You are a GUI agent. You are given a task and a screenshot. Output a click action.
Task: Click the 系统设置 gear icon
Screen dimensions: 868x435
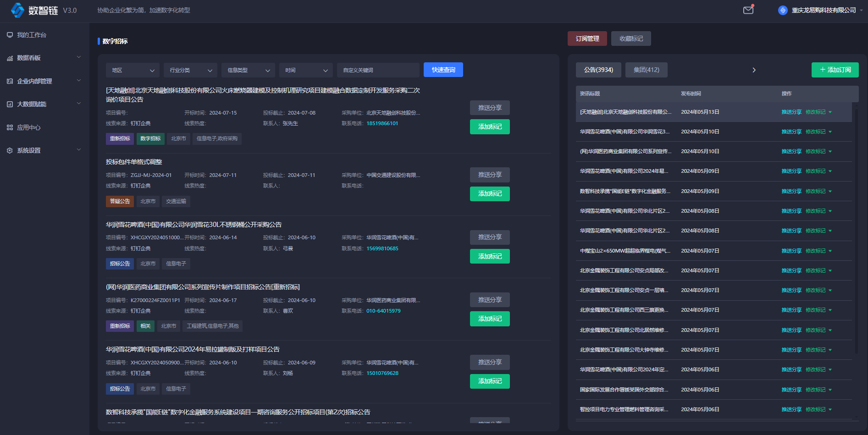pyautogui.click(x=10, y=150)
